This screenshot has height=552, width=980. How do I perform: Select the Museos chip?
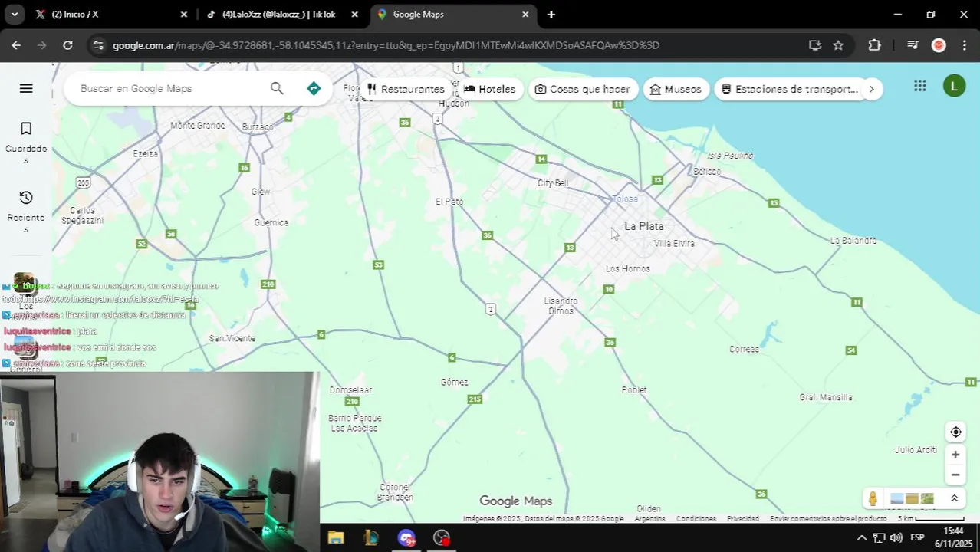pos(676,89)
